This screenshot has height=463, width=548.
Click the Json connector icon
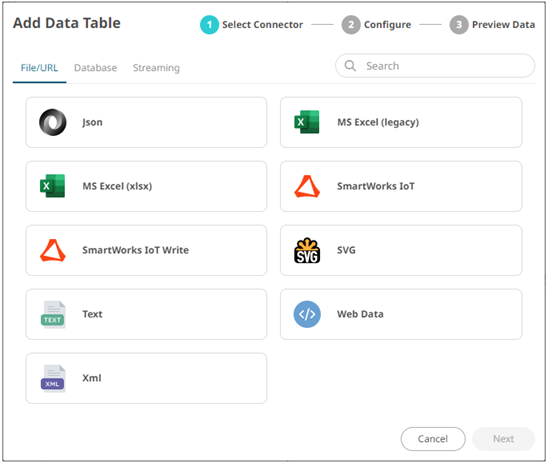[x=52, y=122]
